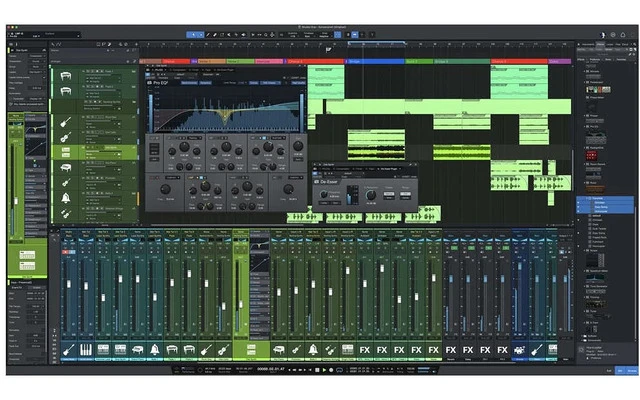This screenshot has height=400, width=640.
Task: Click the first green FX channel icon
Action: pyautogui.click(x=364, y=350)
